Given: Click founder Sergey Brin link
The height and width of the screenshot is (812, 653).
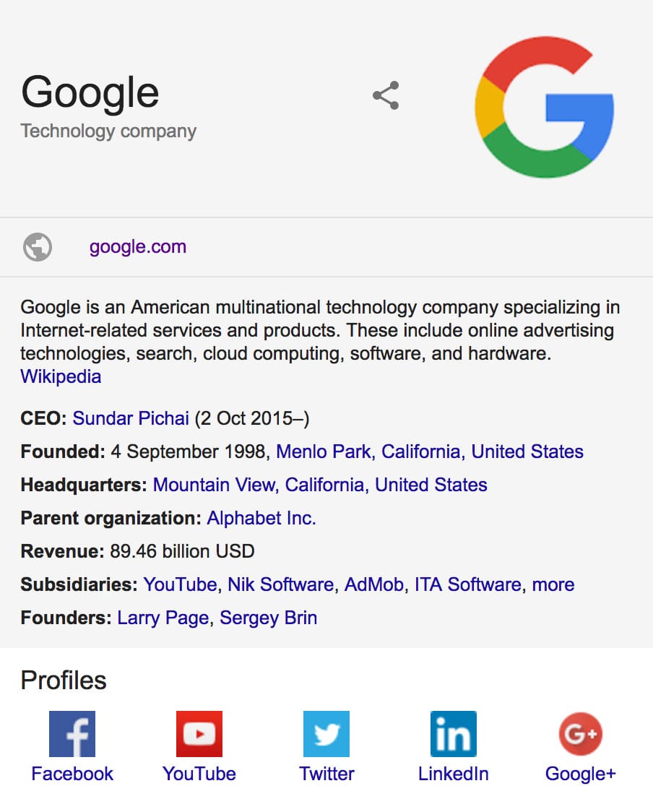Looking at the screenshot, I should [x=268, y=618].
